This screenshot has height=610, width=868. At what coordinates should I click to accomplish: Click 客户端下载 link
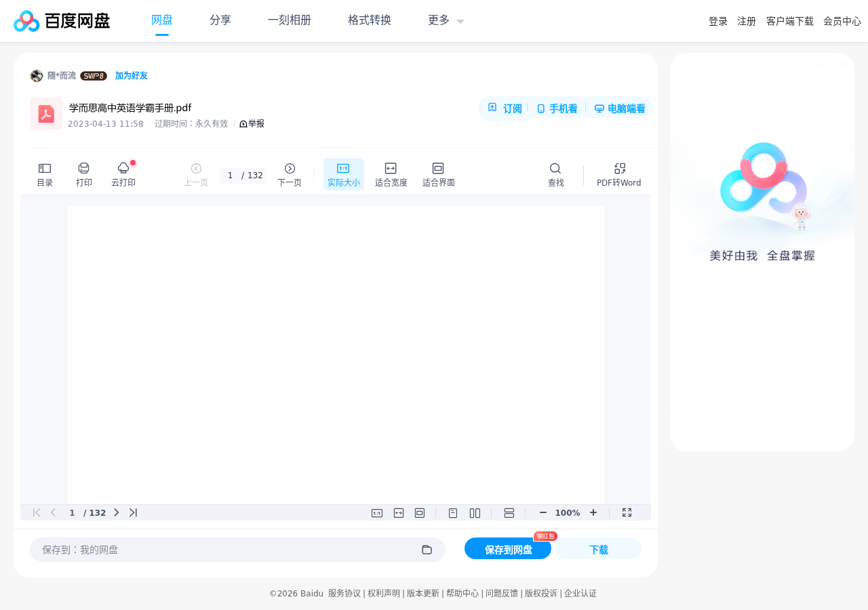coord(790,21)
